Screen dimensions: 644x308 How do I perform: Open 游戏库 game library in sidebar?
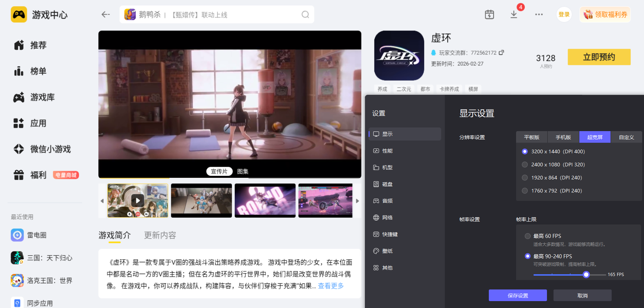[x=34, y=97]
